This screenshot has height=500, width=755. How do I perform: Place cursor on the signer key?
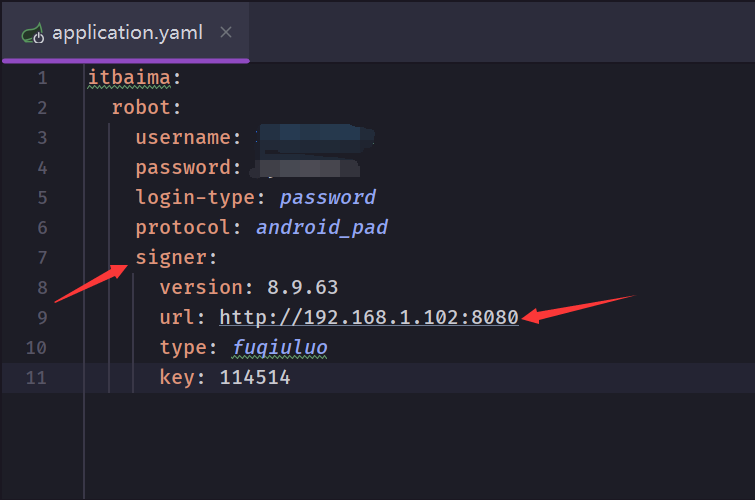point(171,258)
